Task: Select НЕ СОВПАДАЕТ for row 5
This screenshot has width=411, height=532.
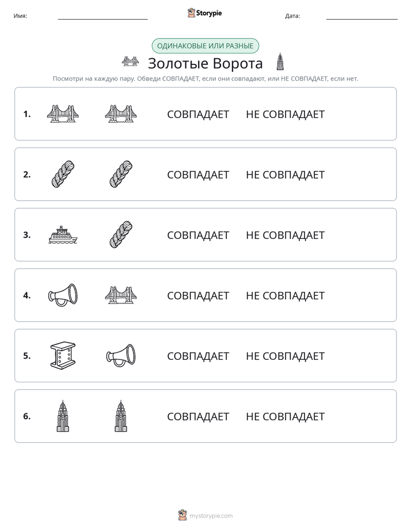Action: click(285, 356)
